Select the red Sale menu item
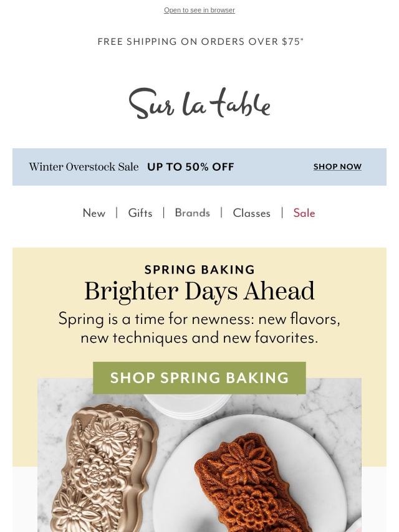This screenshot has height=532, width=399. (x=304, y=213)
